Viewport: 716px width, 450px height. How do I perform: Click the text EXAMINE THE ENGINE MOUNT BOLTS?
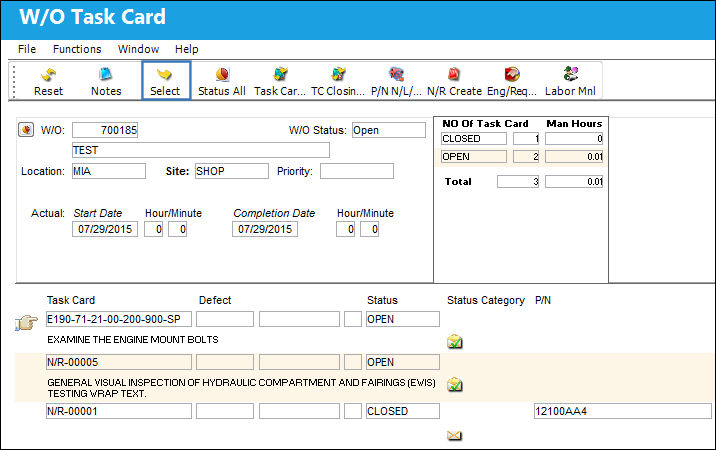(133, 339)
